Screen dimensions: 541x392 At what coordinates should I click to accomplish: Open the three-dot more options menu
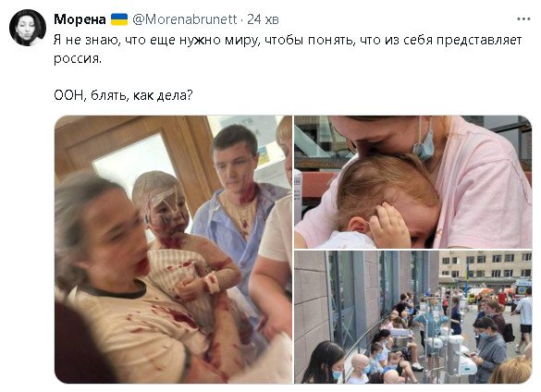[523, 19]
